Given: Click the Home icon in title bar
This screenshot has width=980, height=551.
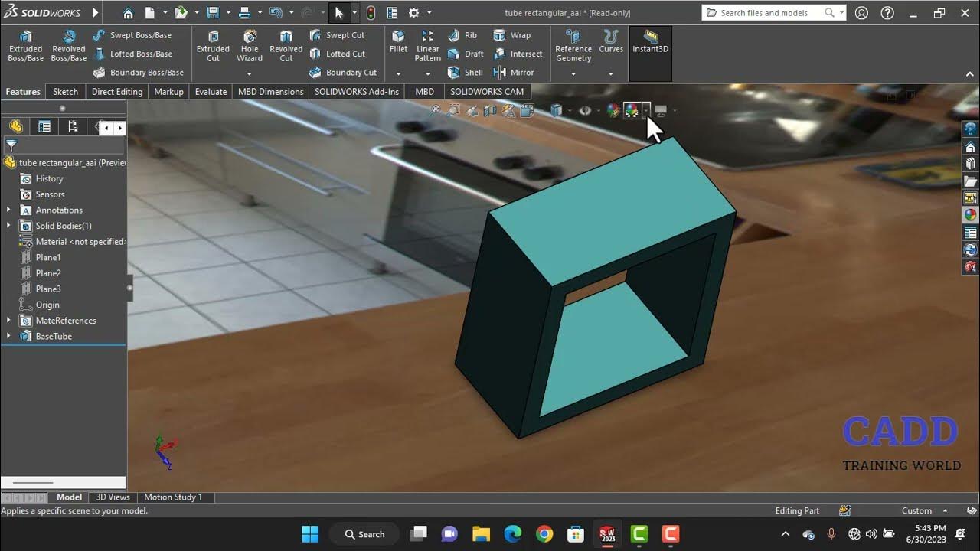Looking at the screenshot, I should (x=128, y=13).
